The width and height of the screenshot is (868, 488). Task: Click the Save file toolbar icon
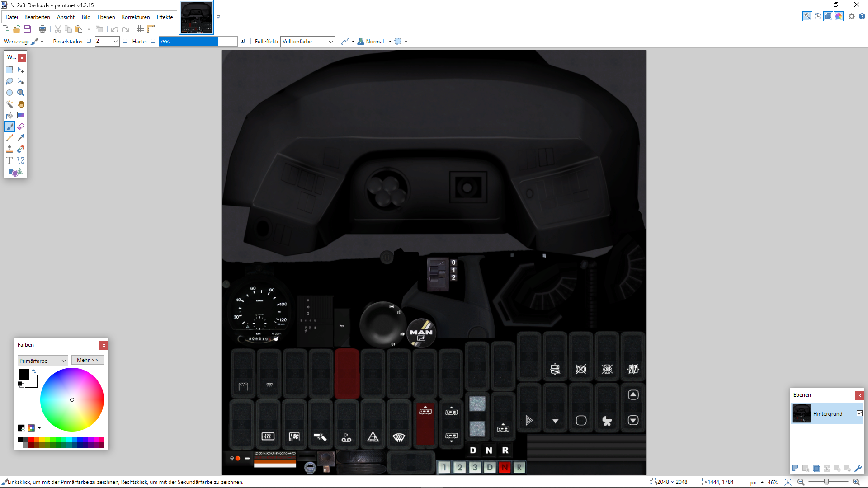point(27,29)
